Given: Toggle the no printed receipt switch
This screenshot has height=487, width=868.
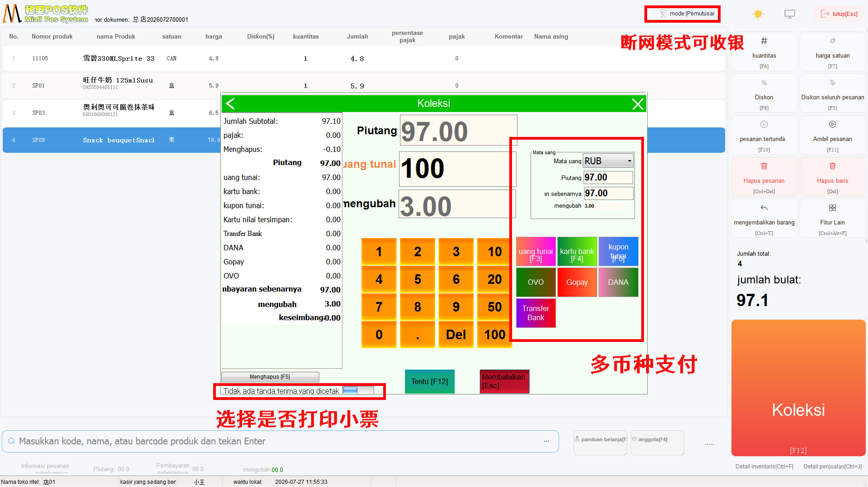Looking at the screenshot, I should pyautogui.click(x=358, y=390).
